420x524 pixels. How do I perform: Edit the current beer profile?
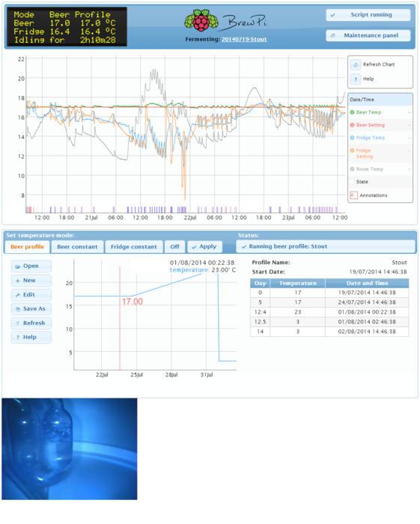[31, 295]
